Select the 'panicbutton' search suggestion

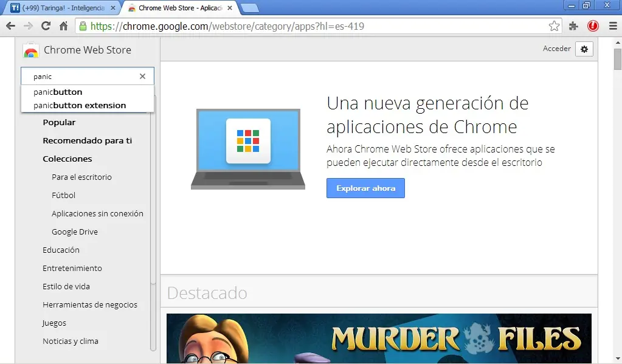[x=88, y=92]
